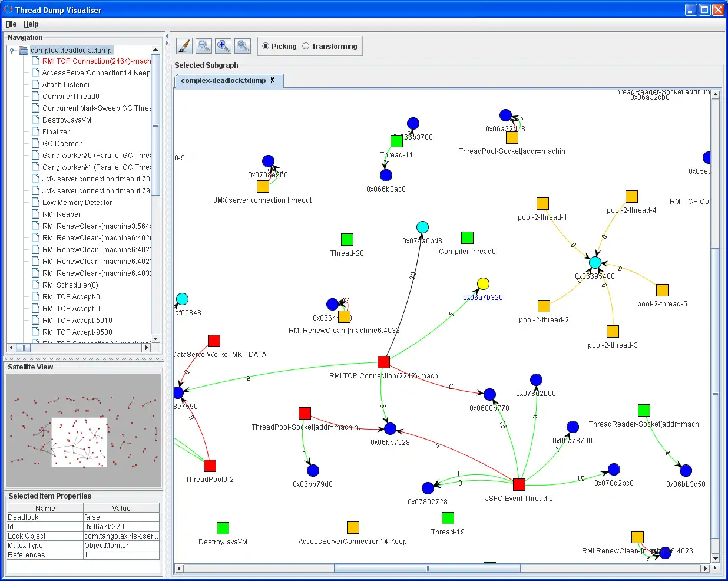
Task: Enable Picking mouse mode
Action: [279, 46]
